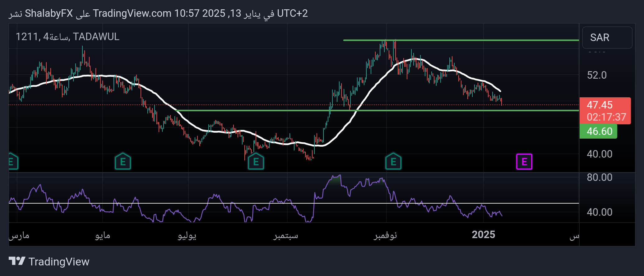The image size is (644, 276).
Task: Click the ShalabyFX author name in the header
Action: tap(49, 13)
